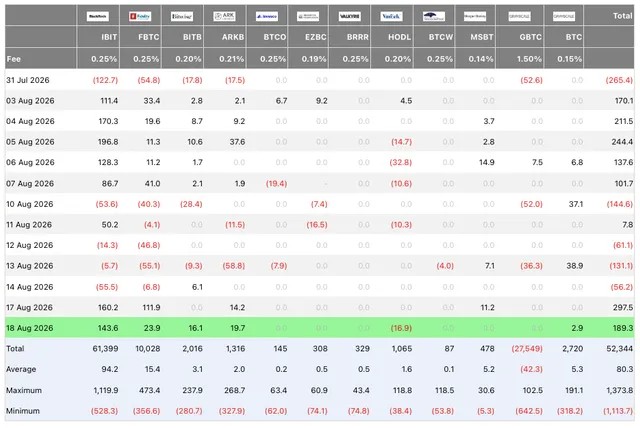Select the 31 Jul 2026 row date
The image size is (640, 428).
28,80
